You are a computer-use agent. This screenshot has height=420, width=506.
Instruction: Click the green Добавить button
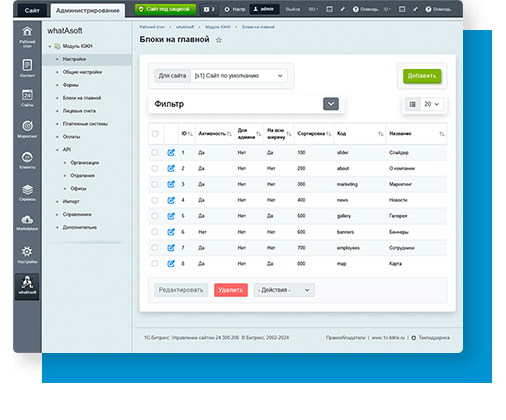(x=422, y=76)
